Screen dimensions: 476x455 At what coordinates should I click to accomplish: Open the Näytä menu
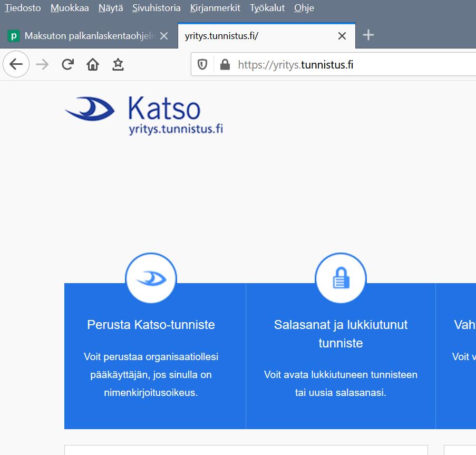coord(111,8)
